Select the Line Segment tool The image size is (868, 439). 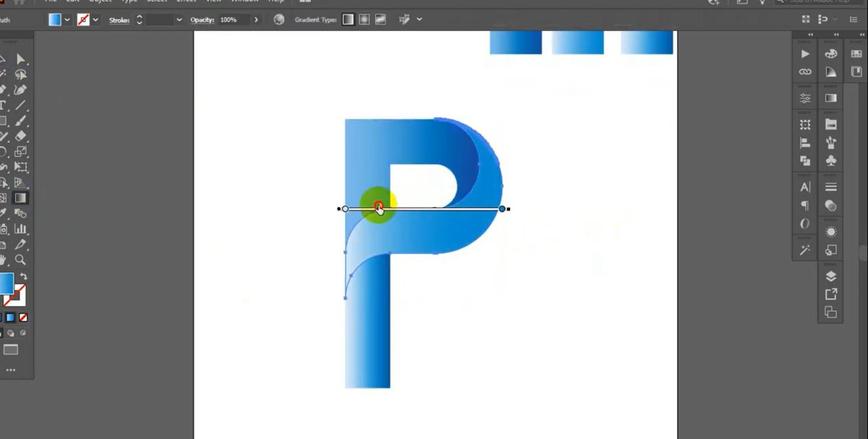[21, 106]
